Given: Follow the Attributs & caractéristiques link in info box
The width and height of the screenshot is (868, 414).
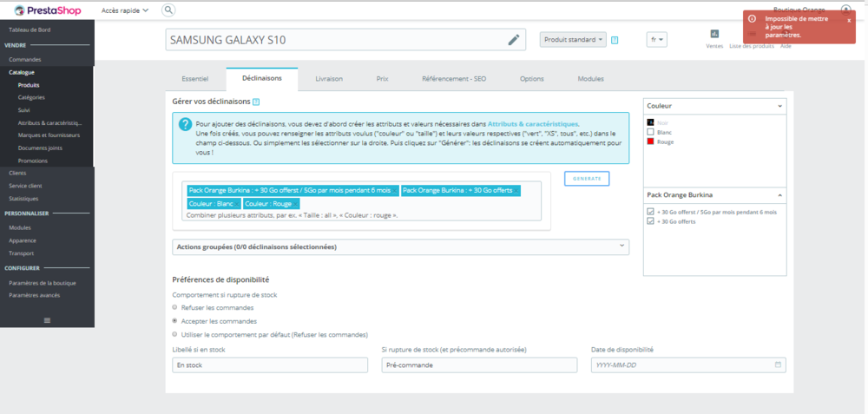Looking at the screenshot, I should tap(533, 124).
